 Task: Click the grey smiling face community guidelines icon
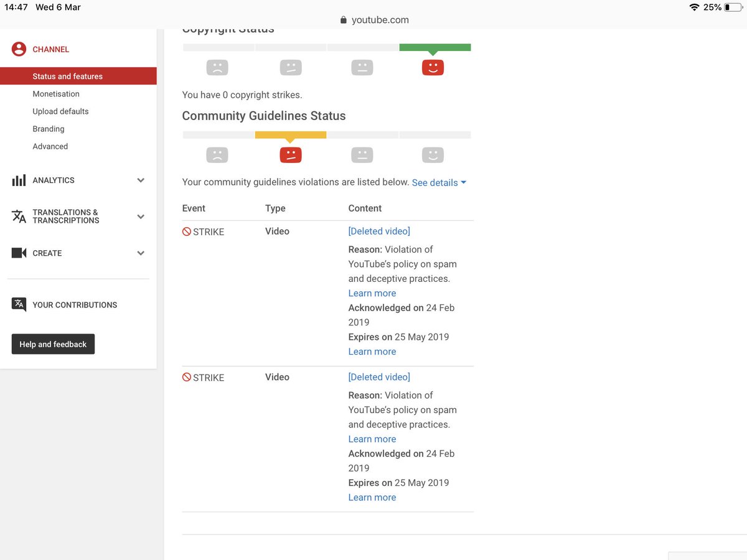433,155
